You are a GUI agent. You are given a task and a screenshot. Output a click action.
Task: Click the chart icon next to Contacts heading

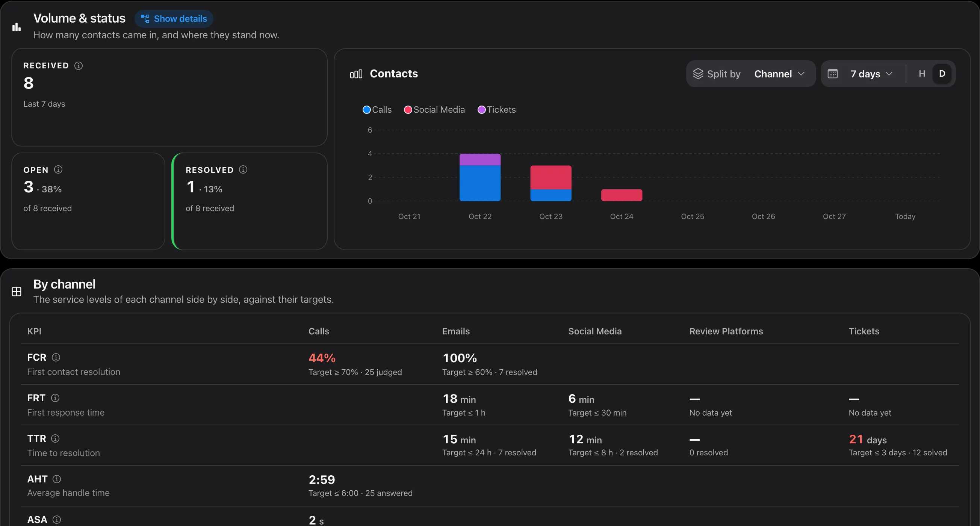point(356,74)
